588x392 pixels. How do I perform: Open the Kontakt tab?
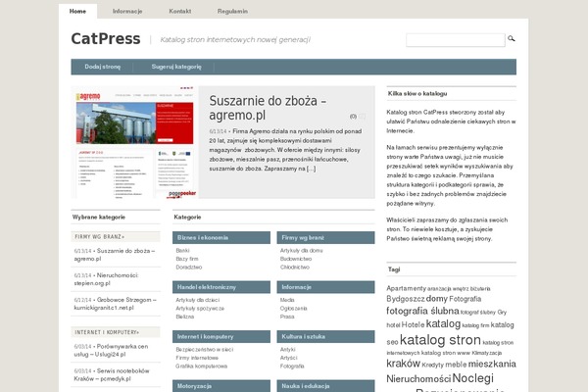click(x=180, y=11)
